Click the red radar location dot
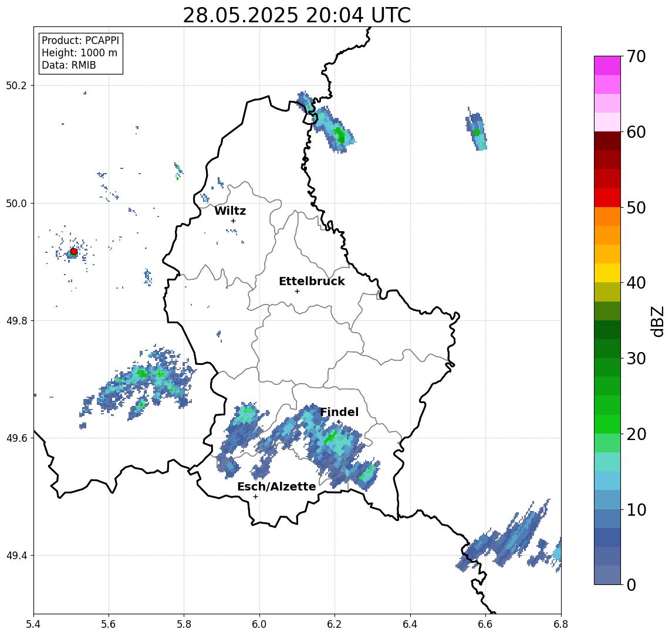This screenshot has width=672, height=636. pos(74,252)
